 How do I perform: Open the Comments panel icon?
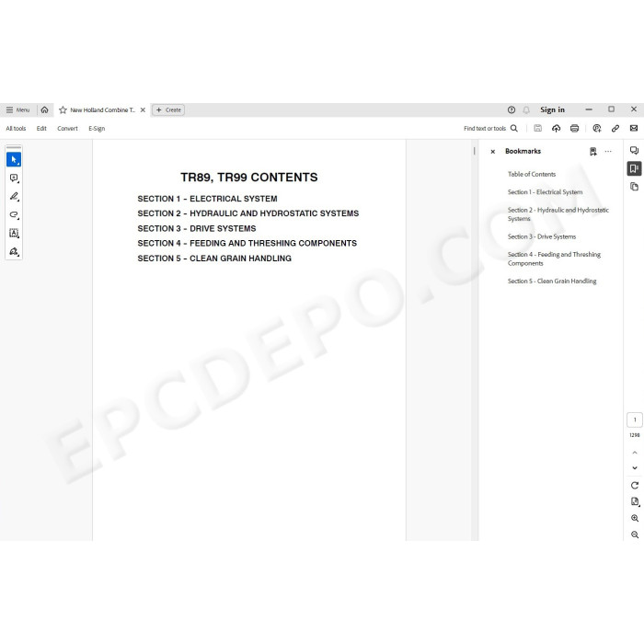[634, 150]
